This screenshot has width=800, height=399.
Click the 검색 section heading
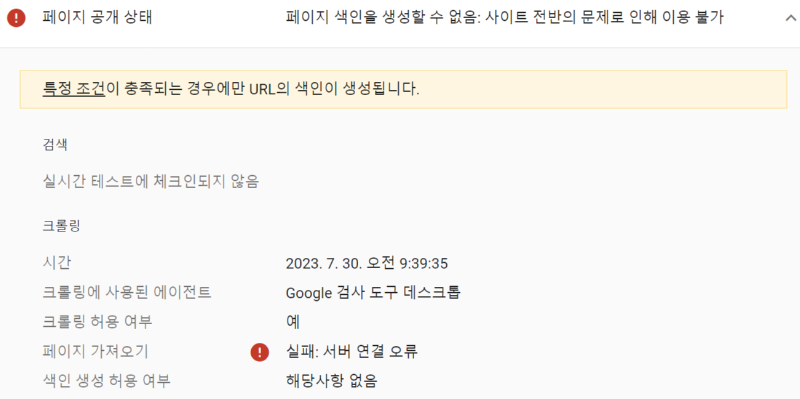(x=55, y=145)
